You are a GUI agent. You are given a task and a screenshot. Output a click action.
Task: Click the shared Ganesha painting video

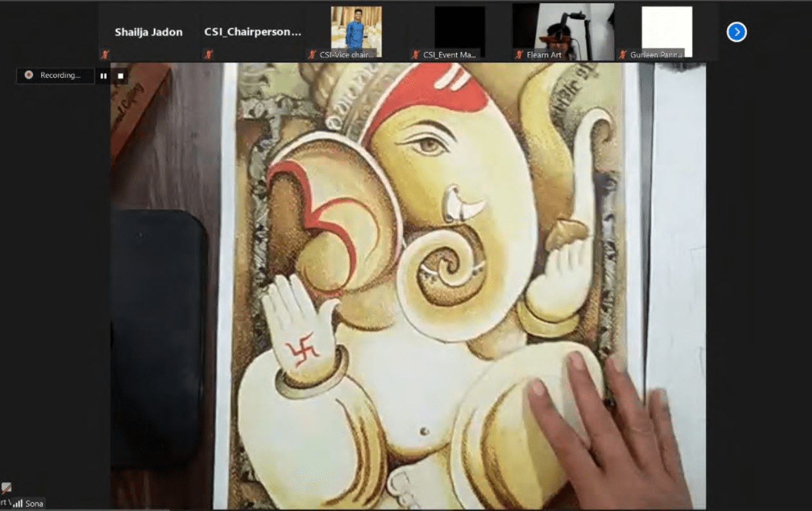click(408, 286)
